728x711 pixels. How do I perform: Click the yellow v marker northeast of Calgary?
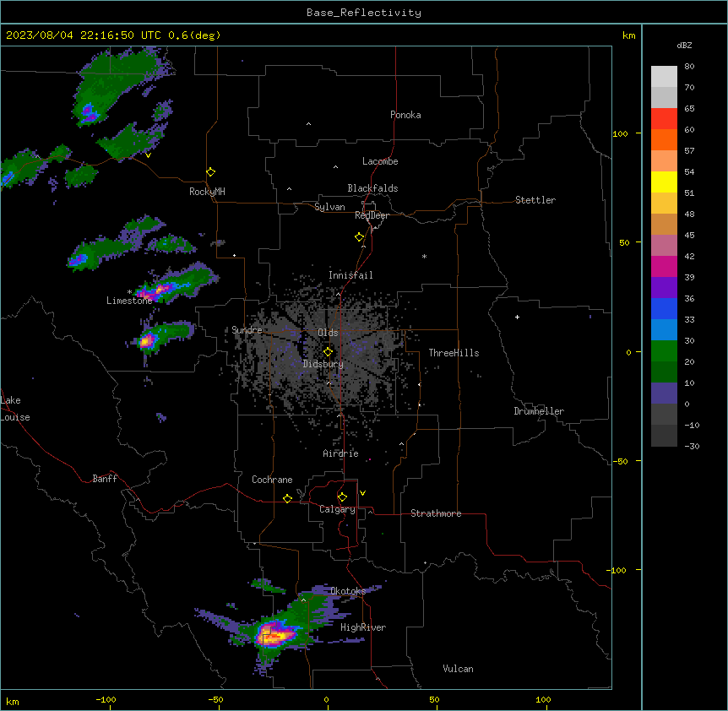click(362, 493)
